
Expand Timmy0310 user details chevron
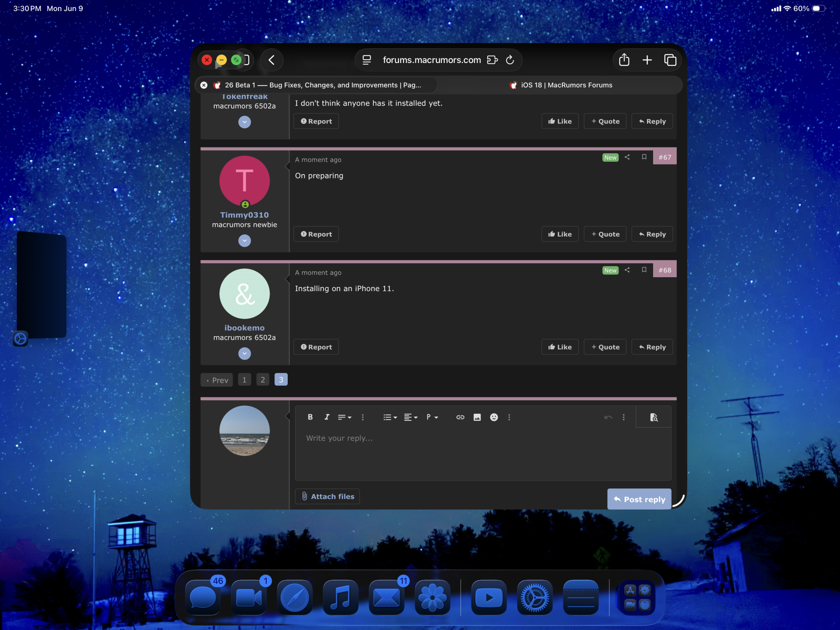tap(244, 241)
